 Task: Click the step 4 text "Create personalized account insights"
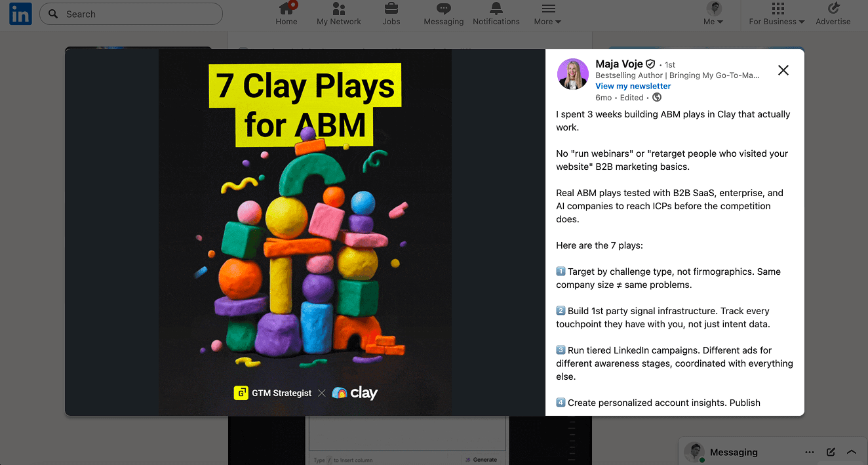tap(646, 403)
